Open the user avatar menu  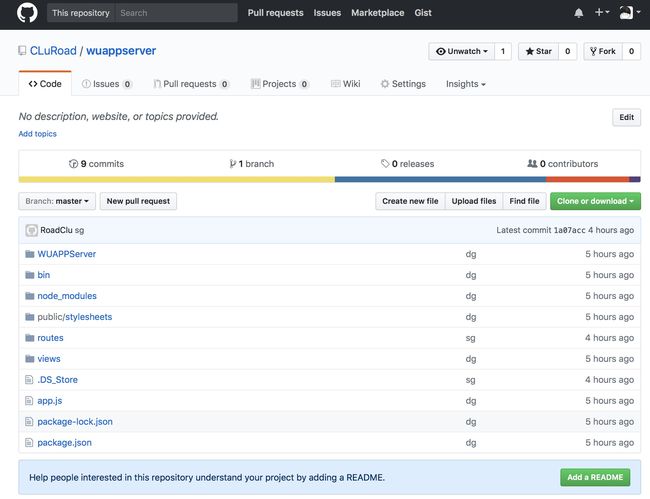(x=630, y=12)
